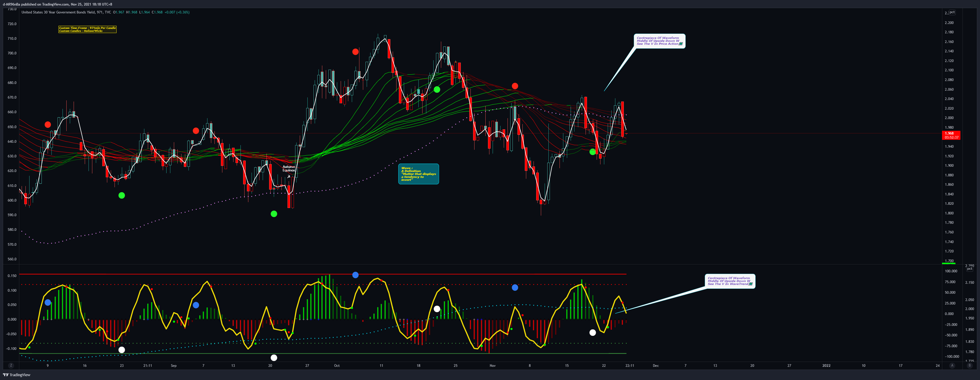The image size is (980, 380).
Task: Click the 1.900 label on the right price axis
Action: [x=949, y=165]
